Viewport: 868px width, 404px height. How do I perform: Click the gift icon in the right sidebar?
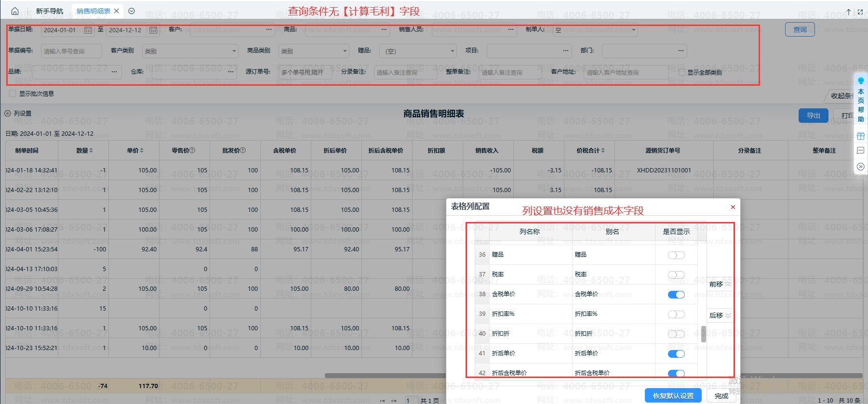pyautogui.click(x=861, y=136)
